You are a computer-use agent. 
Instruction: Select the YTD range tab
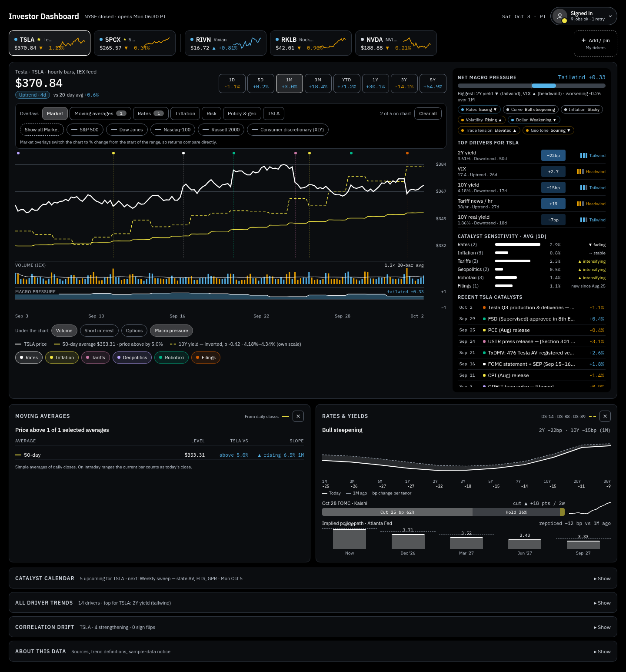347,84
